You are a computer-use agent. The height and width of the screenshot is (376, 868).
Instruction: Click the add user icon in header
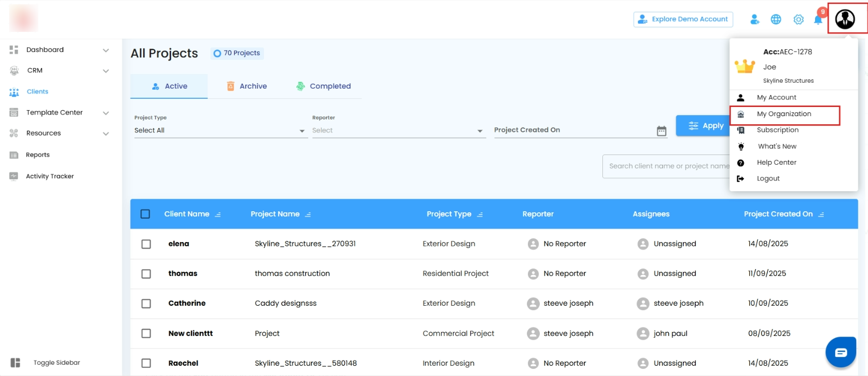[755, 19]
